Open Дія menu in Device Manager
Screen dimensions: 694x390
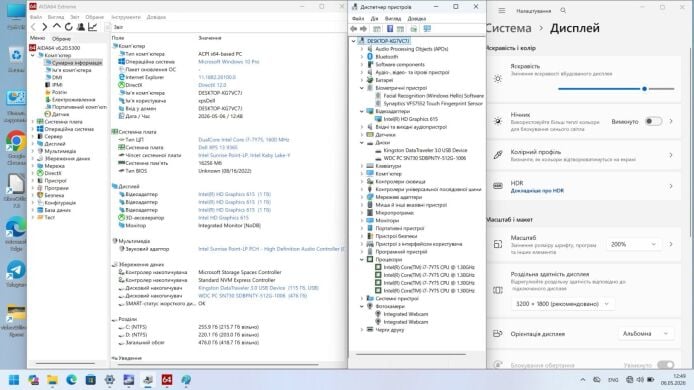(374, 19)
